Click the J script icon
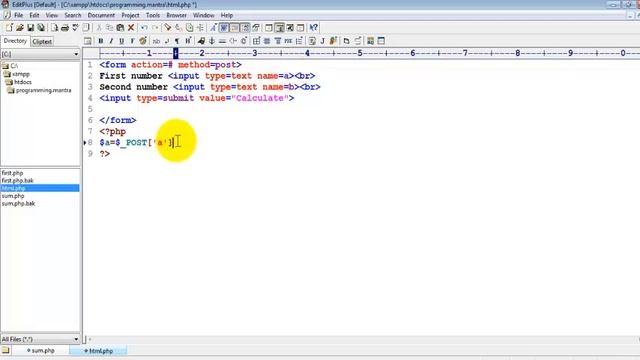640x360 pixels. coord(322,41)
